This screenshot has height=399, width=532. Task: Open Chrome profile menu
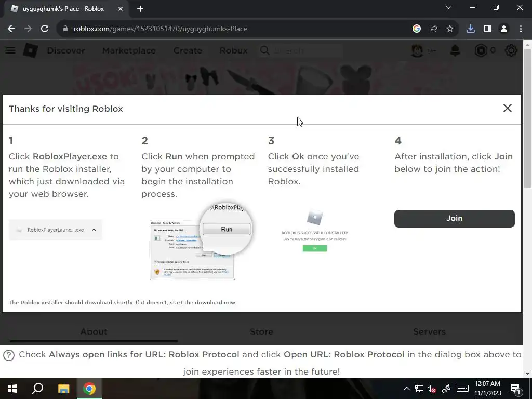click(x=504, y=29)
